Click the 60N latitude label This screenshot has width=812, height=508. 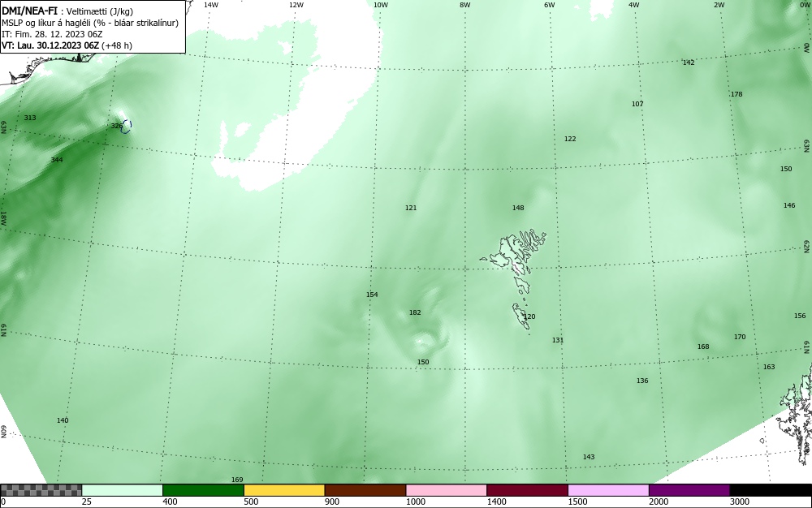tap(3, 432)
